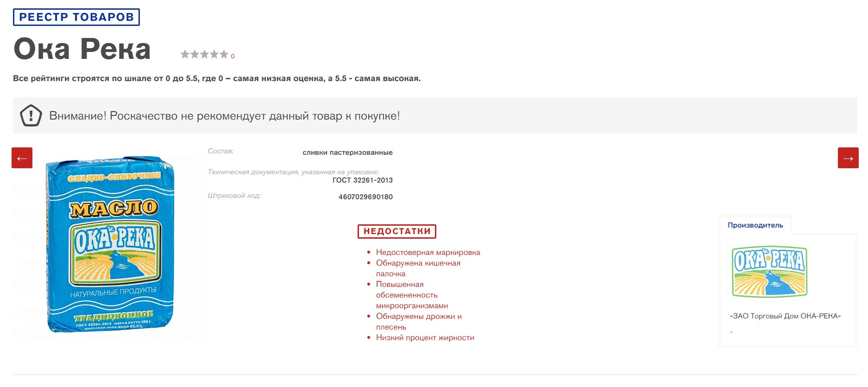This screenshot has width=868, height=387.
Task: Click the barcode number 4607029690180
Action: tap(365, 197)
